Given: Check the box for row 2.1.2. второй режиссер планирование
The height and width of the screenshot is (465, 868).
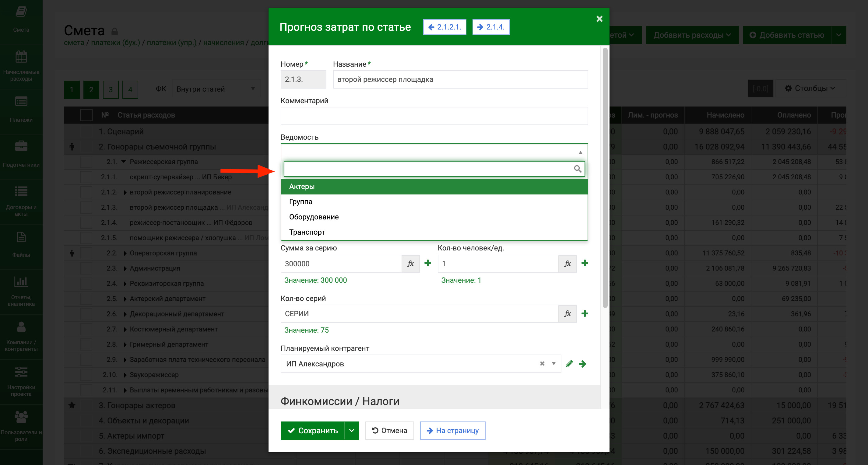Looking at the screenshot, I should [86, 192].
